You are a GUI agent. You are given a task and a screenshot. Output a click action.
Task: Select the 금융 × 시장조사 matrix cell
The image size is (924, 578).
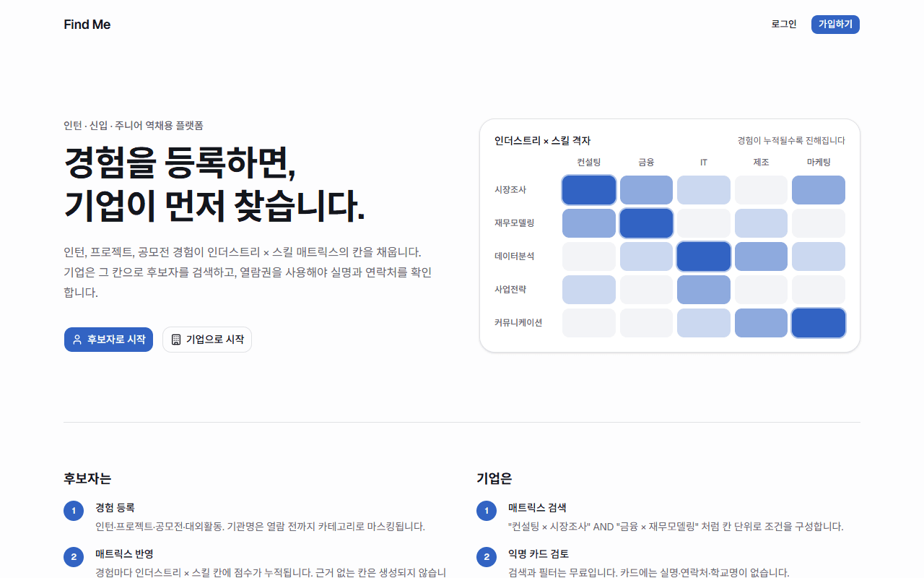(646, 190)
